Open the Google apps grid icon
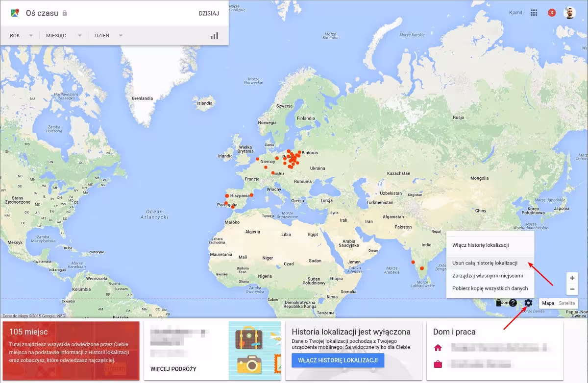Viewport: 588px width, 383px height. [x=534, y=12]
